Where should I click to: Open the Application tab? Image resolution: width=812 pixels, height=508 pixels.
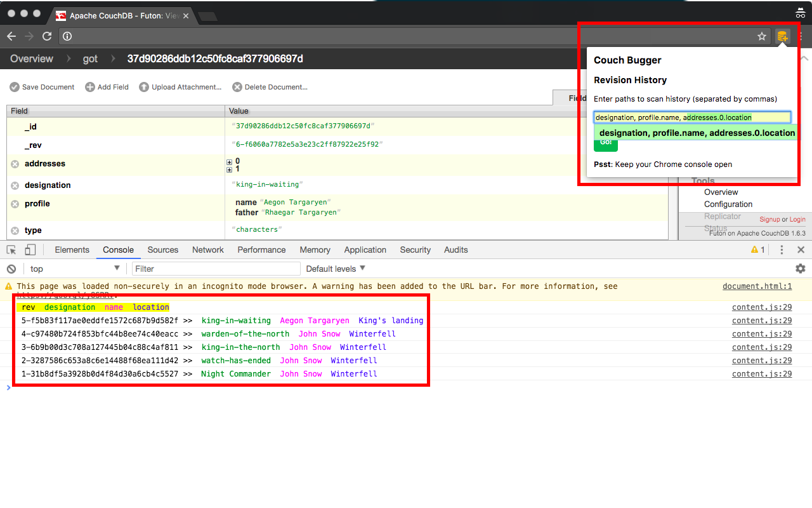[365, 250]
